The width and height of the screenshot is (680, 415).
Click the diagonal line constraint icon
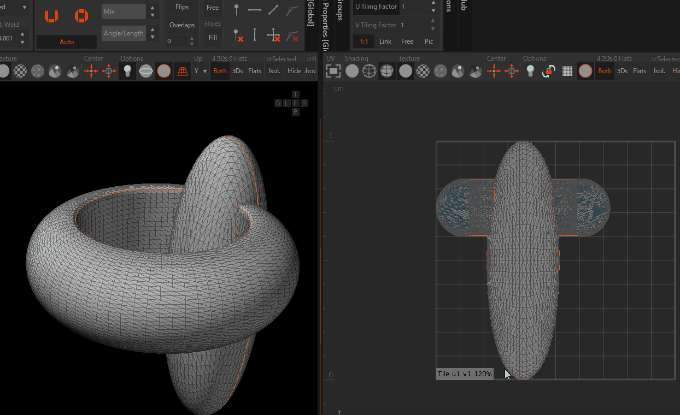[273, 10]
